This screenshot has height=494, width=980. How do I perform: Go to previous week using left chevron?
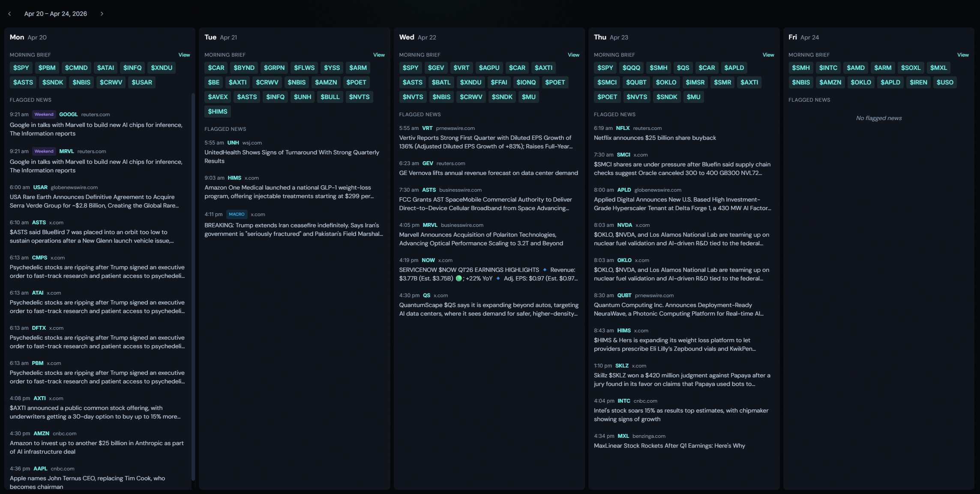pyautogui.click(x=9, y=14)
